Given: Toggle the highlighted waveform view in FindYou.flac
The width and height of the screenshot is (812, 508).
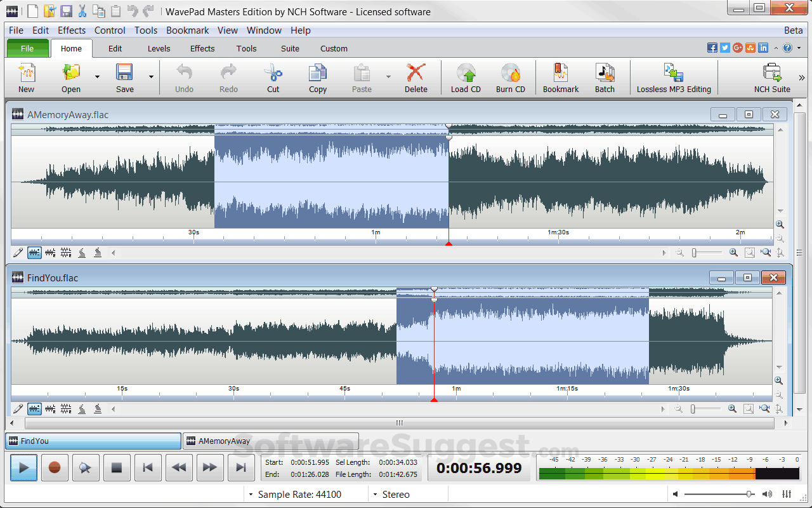Looking at the screenshot, I should [x=34, y=409].
